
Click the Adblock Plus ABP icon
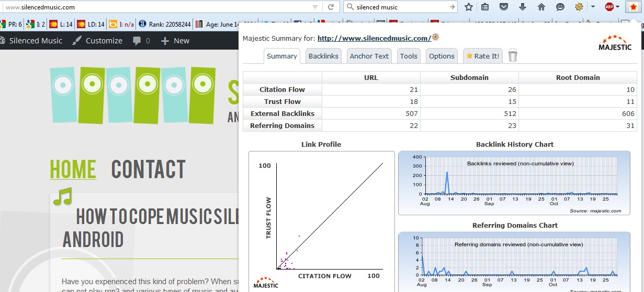609,7
